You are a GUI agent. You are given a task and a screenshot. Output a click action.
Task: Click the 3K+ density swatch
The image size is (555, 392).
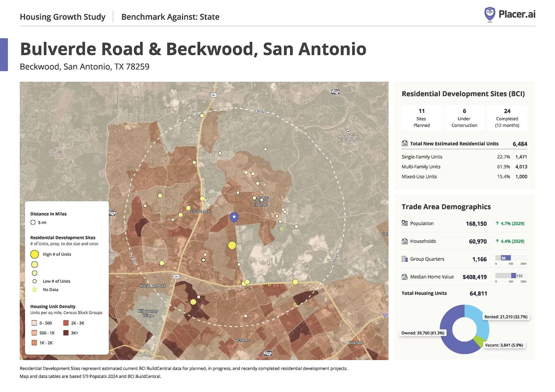[x=66, y=333]
